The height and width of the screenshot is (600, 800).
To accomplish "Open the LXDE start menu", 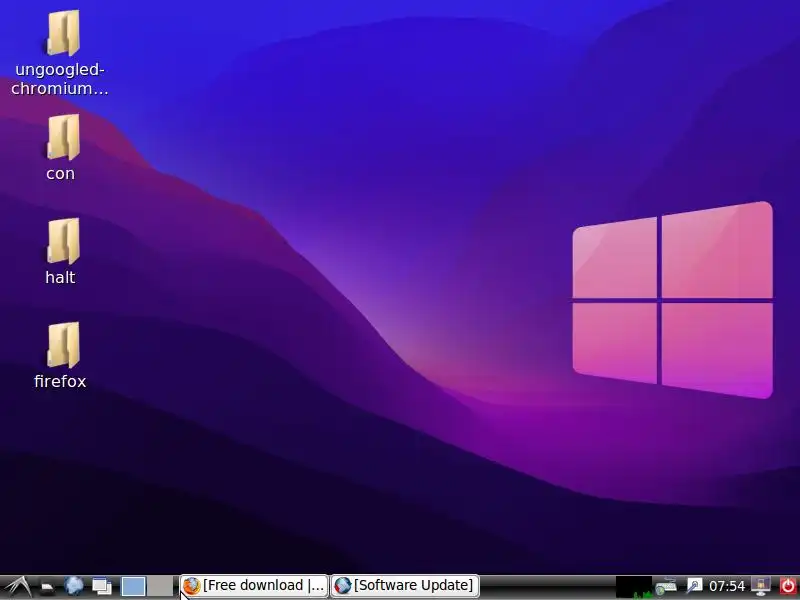I will click(17, 586).
